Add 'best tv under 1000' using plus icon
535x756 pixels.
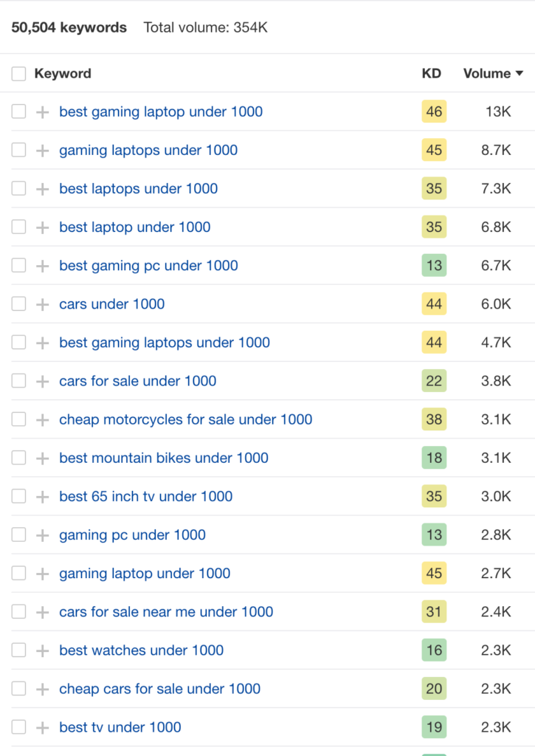tap(42, 727)
